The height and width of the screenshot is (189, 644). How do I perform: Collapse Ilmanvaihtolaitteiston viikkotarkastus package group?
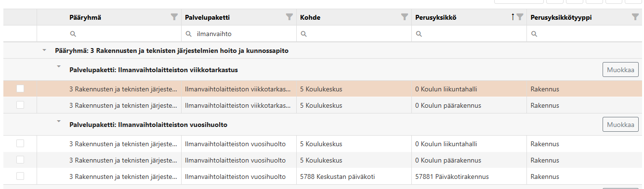point(59,66)
